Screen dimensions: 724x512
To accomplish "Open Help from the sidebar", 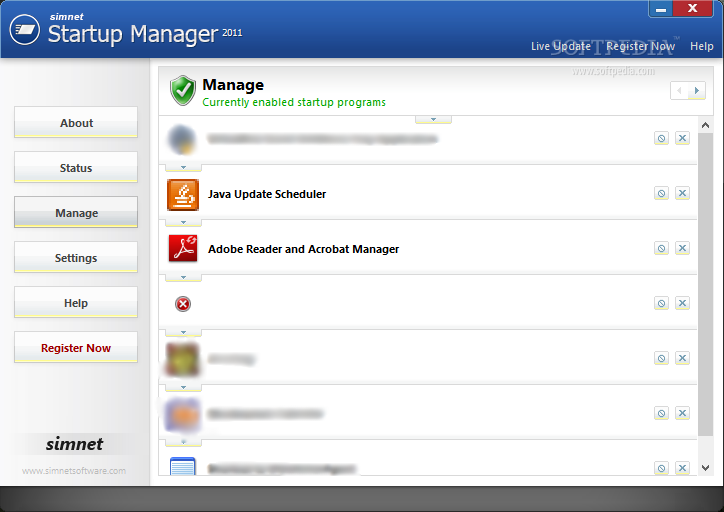I will coord(76,302).
